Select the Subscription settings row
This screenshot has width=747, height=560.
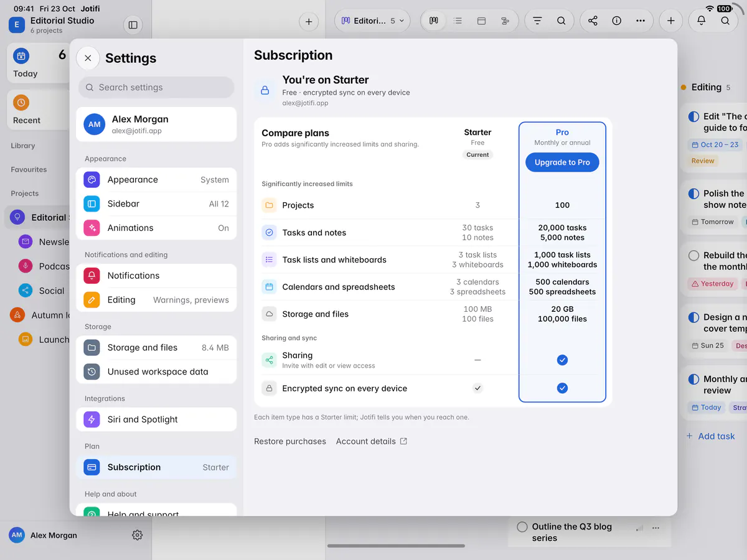click(x=156, y=467)
